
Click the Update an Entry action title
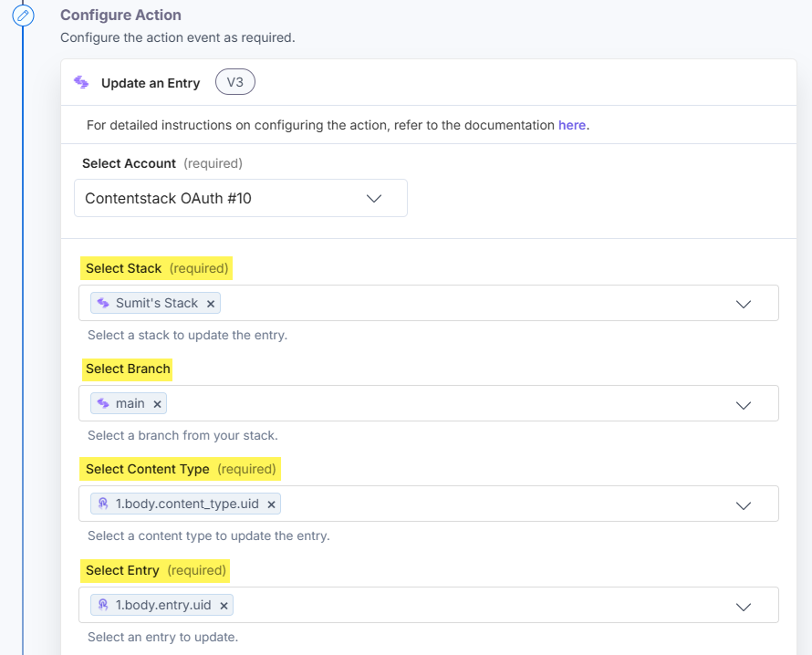point(151,83)
